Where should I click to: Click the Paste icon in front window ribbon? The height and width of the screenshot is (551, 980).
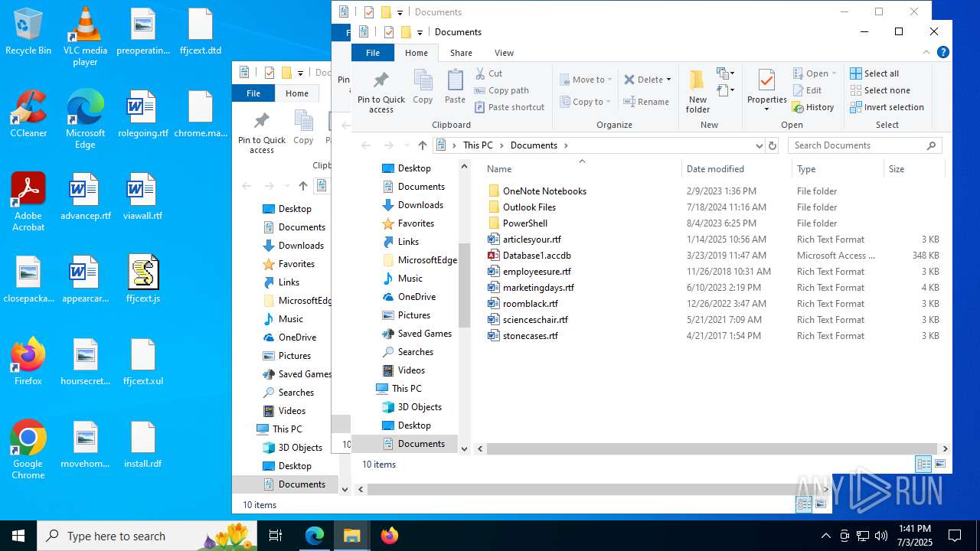[455, 86]
